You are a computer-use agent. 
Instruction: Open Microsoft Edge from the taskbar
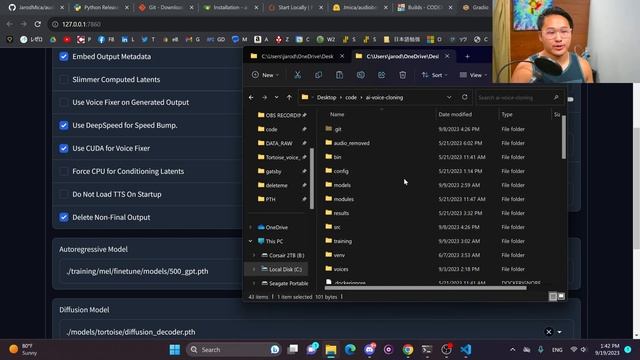(350, 349)
